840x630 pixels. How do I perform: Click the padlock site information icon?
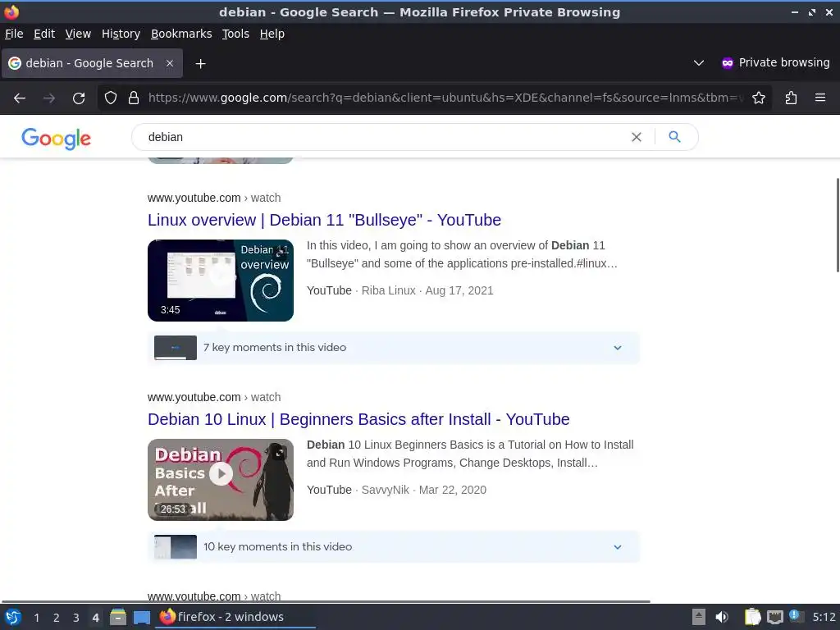[134, 98]
